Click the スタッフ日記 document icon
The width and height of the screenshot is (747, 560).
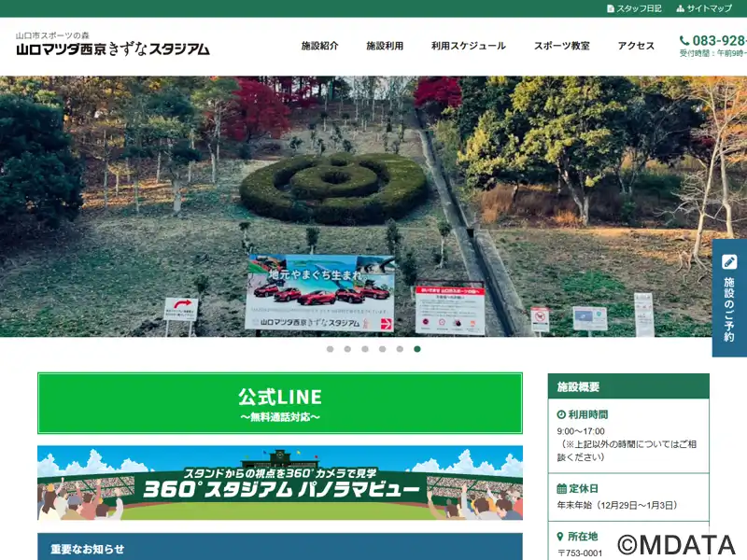point(611,8)
